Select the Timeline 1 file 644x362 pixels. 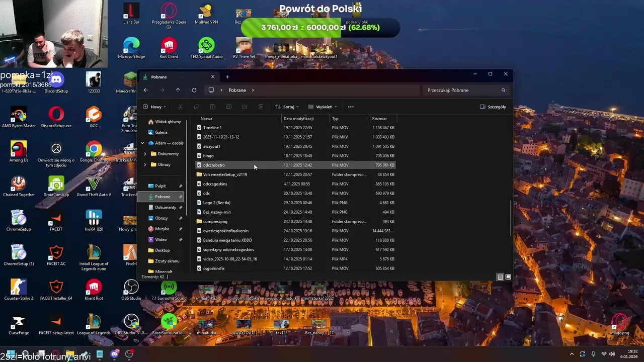click(x=296, y=128)
